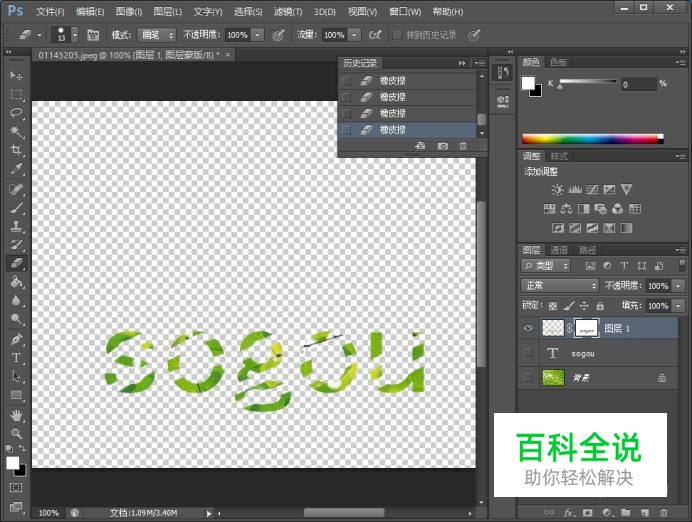
Task: Open the 图层 menu
Action: coord(167,11)
